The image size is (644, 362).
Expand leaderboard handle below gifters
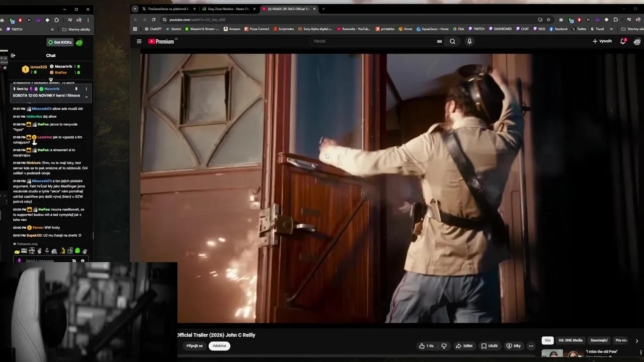[51, 80]
